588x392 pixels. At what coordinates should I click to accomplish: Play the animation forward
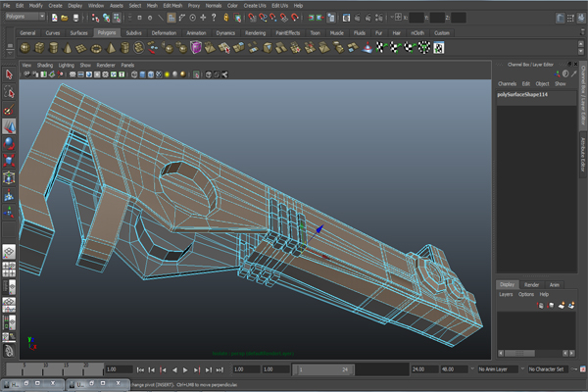185,369
